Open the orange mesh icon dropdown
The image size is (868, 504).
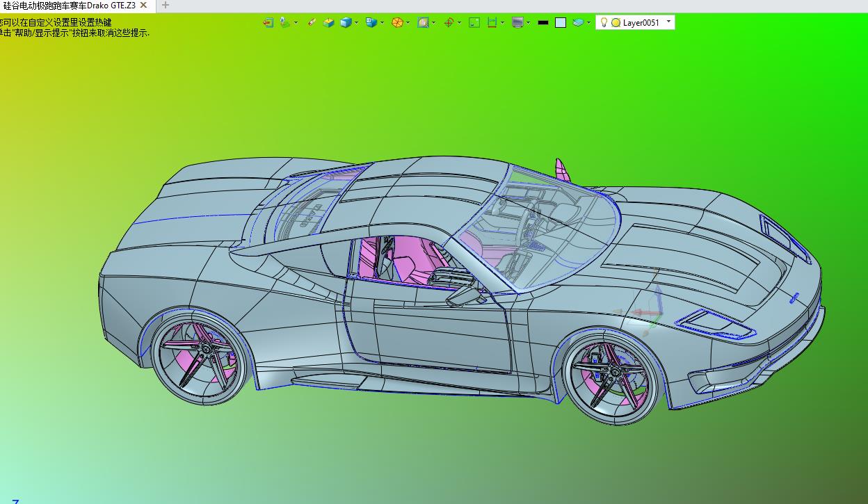tap(408, 22)
